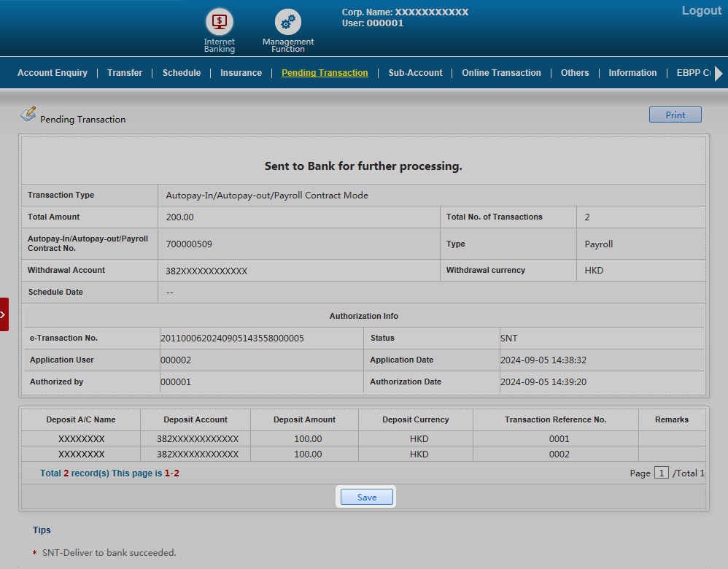This screenshot has height=569, width=728.
Task: Select the row with reference 0001
Action: (x=559, y=439)
